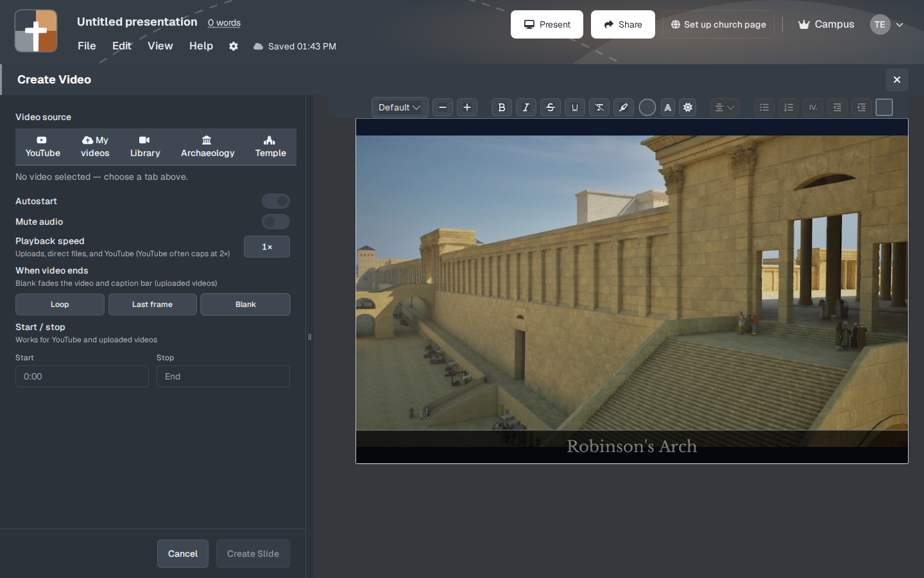
Task: Apply underline formatting
Action: (575, 107)
